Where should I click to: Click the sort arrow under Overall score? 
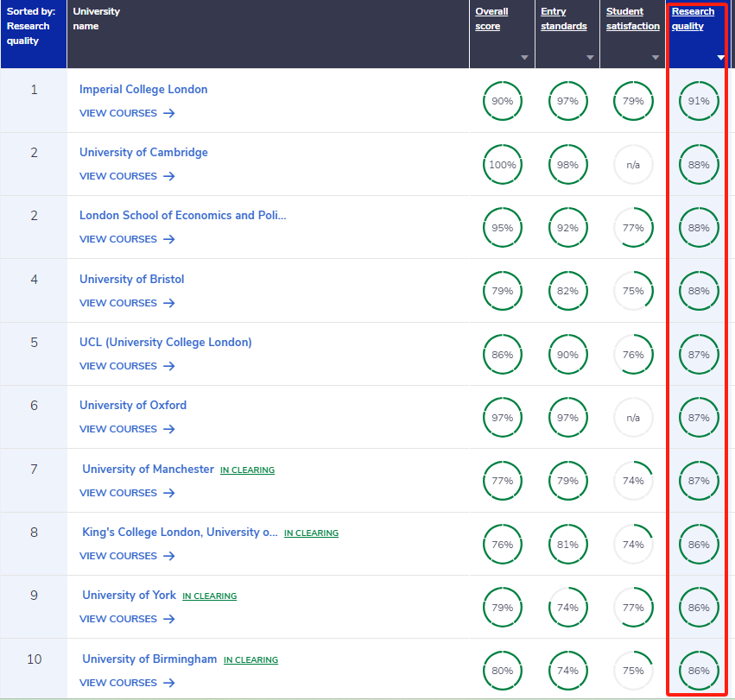pyautogui.click(x=524, y=58)
